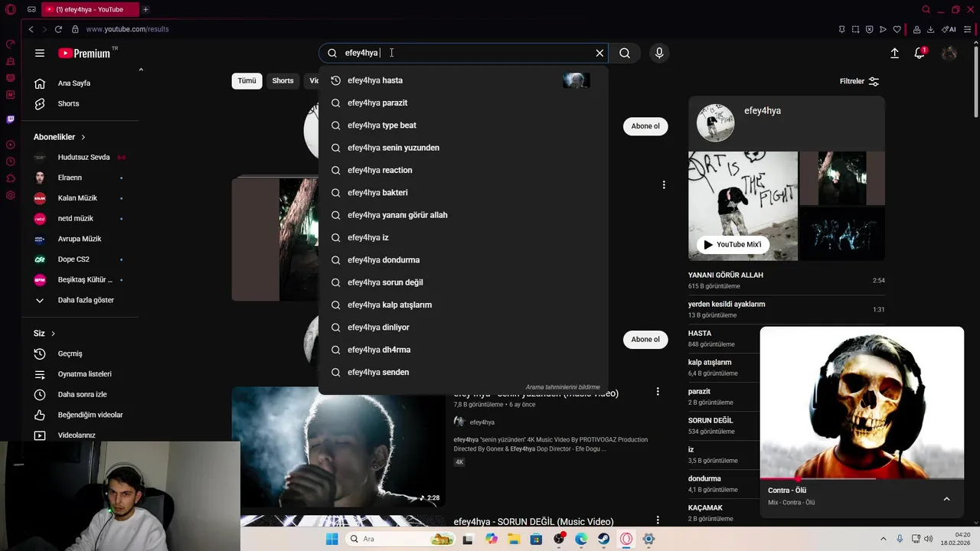Open the notifications bell
980x551 pixels.
[x=920, y=53]
